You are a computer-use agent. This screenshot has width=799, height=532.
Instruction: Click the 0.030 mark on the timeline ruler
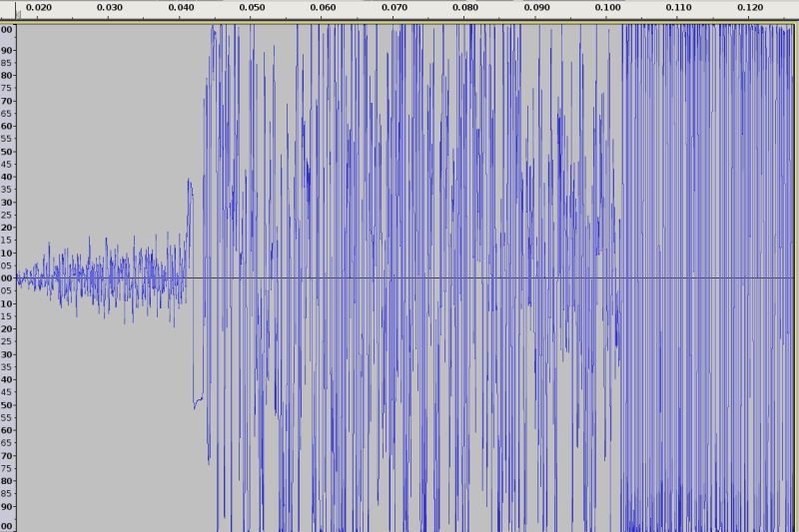110,7
